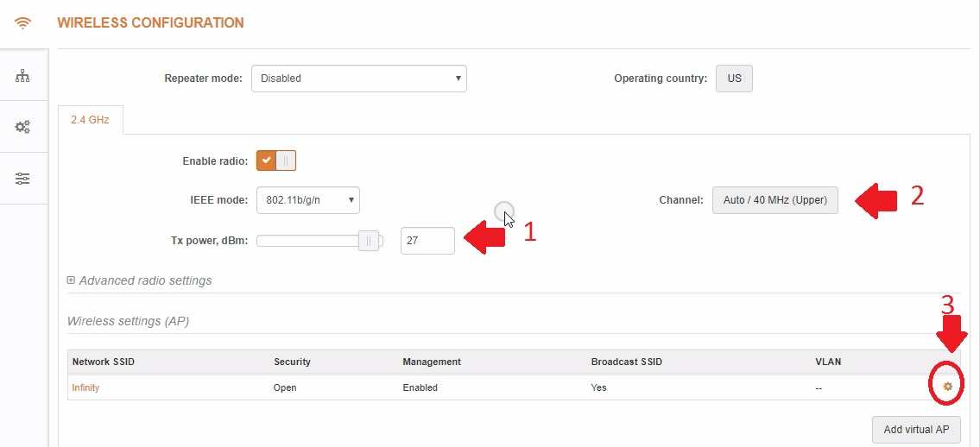980x447 pixels.
Task: Click the Management column header
Action: pos(432,362)
